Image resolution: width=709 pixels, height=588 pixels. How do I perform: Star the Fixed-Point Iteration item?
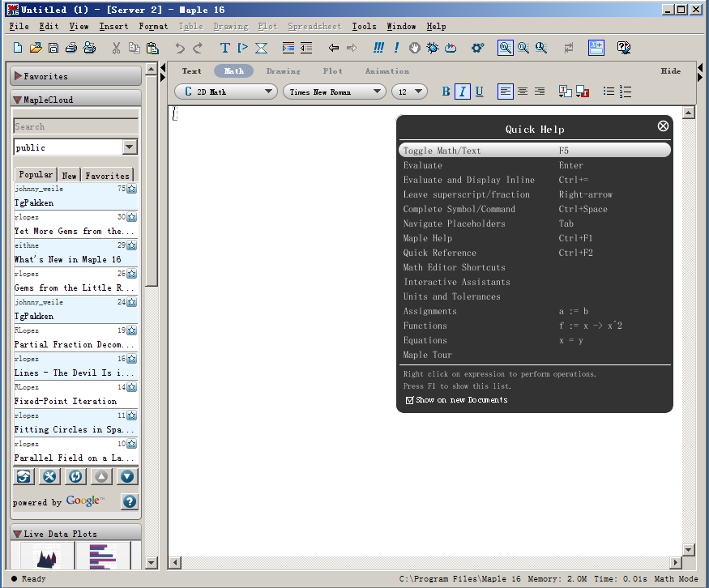click(x=131, y=387)
